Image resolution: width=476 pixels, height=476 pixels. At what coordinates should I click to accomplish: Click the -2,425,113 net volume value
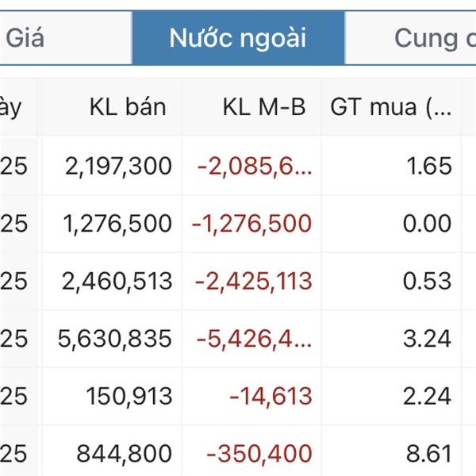(254, 281)
